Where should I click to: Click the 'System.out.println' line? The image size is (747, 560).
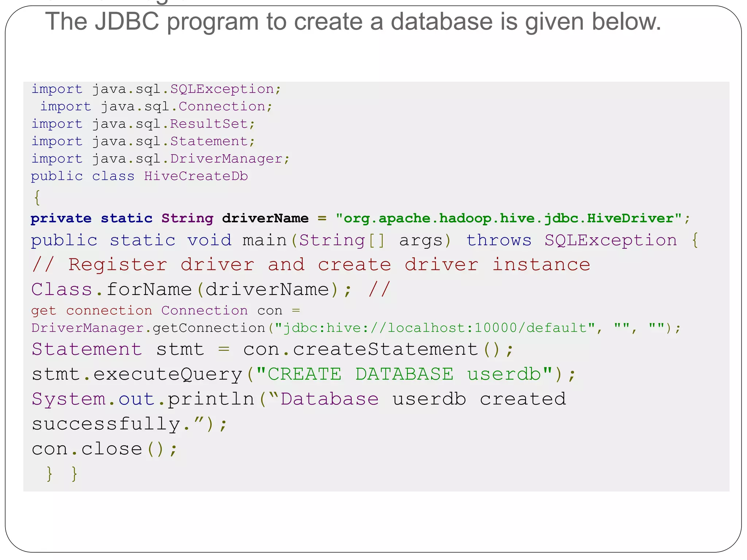(299, 399)
